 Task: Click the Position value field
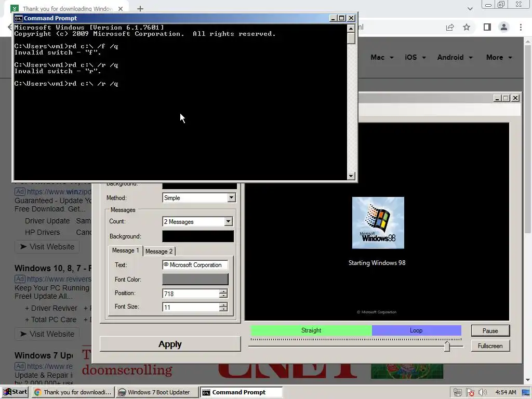pos(191,294)
